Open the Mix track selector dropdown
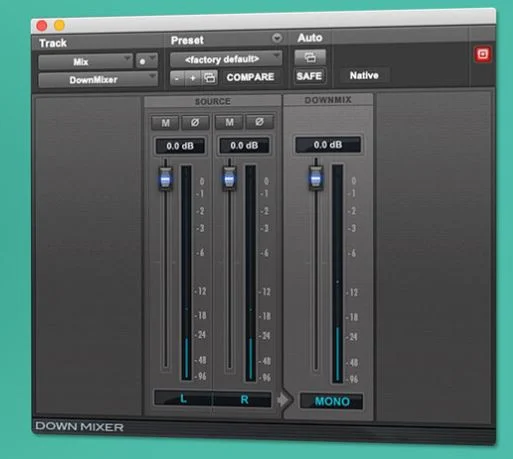This screenshot has width=513, height=459. (x=85, y=62)
